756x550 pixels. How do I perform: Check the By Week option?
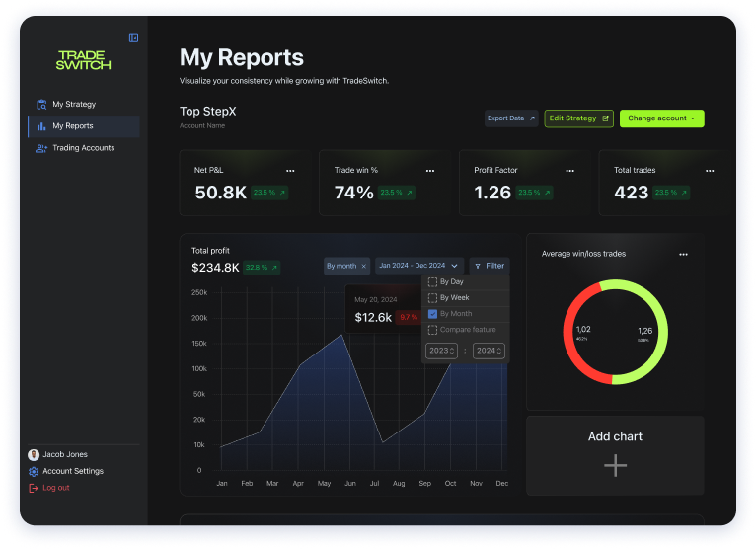click(x=432, y=298)
